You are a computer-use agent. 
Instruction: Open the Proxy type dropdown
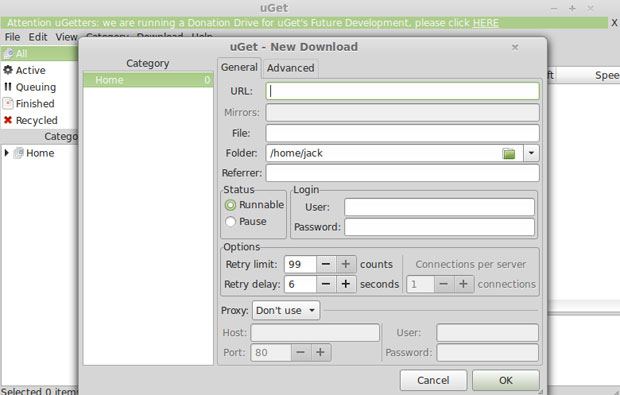[286, 310]
